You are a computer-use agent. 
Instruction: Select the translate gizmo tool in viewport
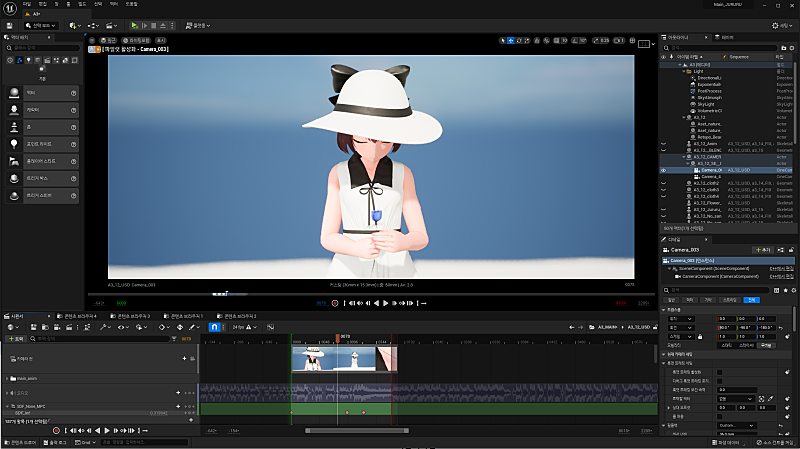pyautogui.click(x=512, y=40)
